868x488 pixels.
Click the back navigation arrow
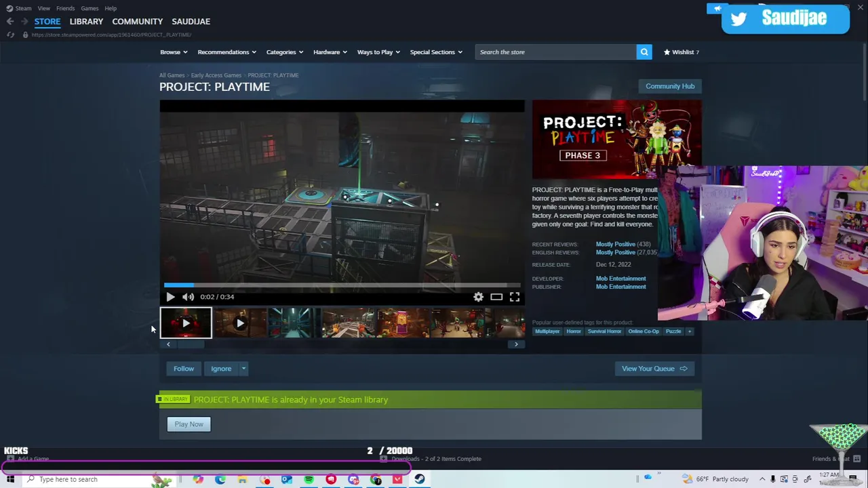point(10,22)
